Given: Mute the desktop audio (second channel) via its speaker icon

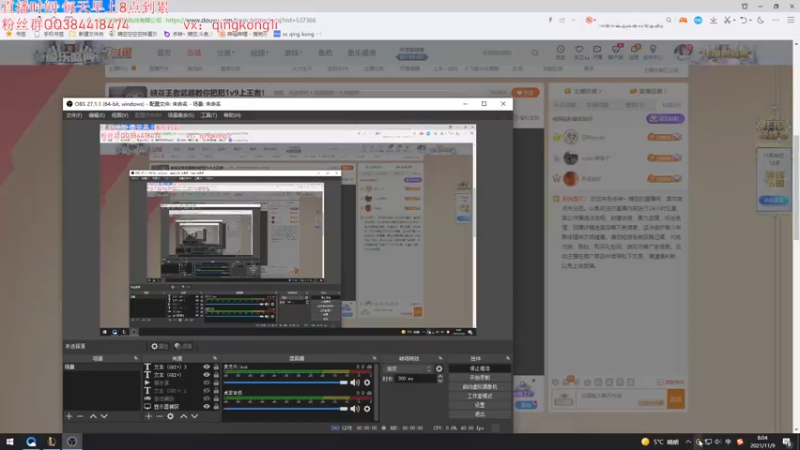Looking at the screenshot, I should point(355,409).
